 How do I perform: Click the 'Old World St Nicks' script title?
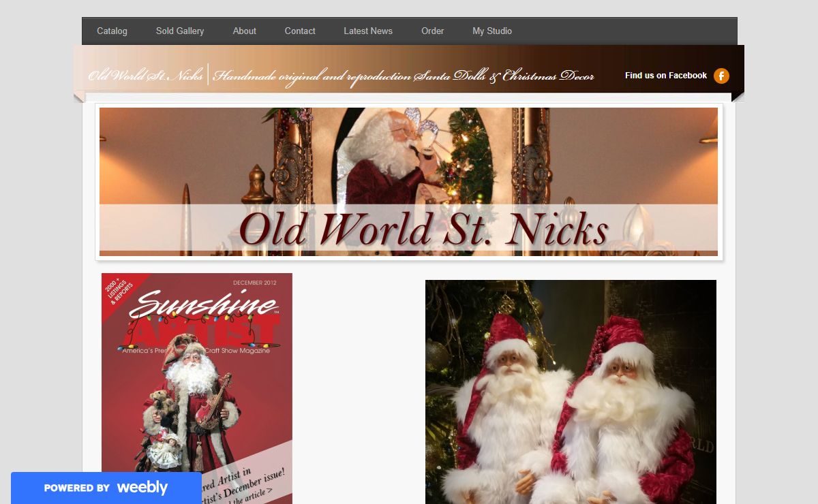click(x=145, y=76)
